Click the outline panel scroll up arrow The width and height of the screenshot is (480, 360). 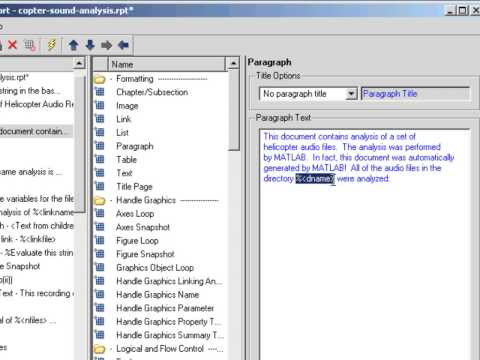[79, 63]
